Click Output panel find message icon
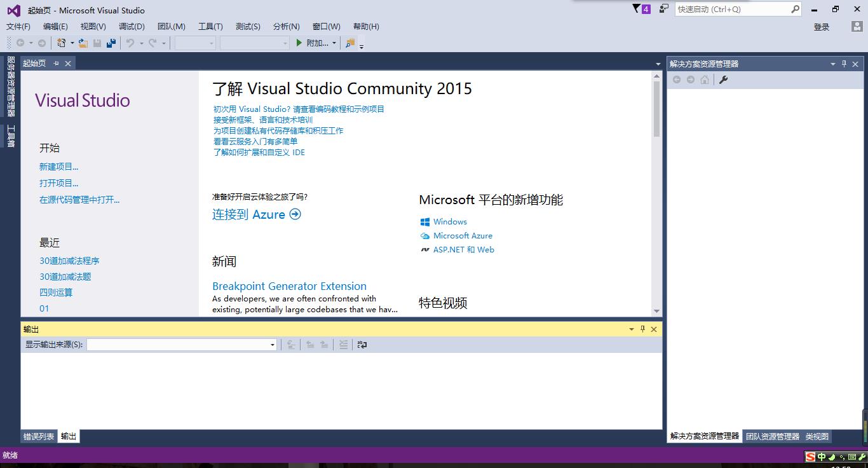The height and width of the screenshot is (468, 868). pyautogui.click(x=291, y=345)
